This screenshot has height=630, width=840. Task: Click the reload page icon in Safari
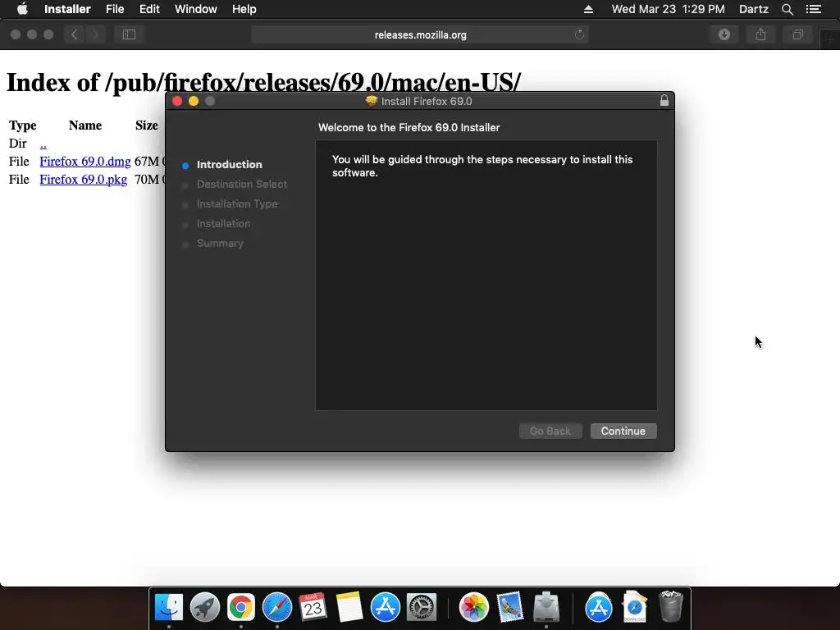[579, 34]
